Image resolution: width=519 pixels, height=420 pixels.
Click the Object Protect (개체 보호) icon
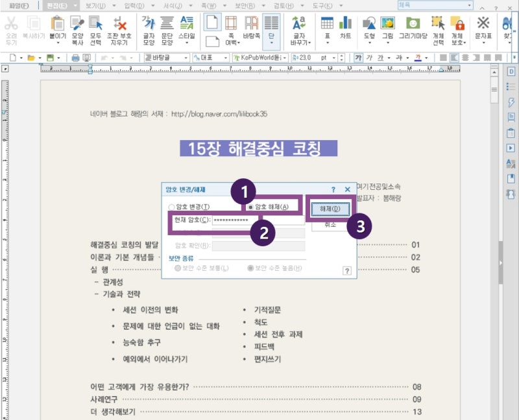click(x=458, y=24)
